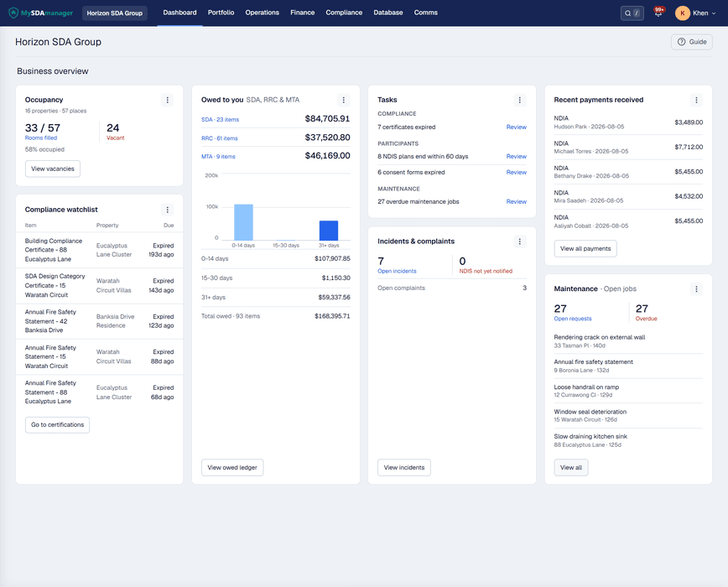The width and height of the screenshot is (728, 587).
Task: Select Annual Fire Safety Statement - 88 Eucalyptus Lane
Action: tap(99, 392)
